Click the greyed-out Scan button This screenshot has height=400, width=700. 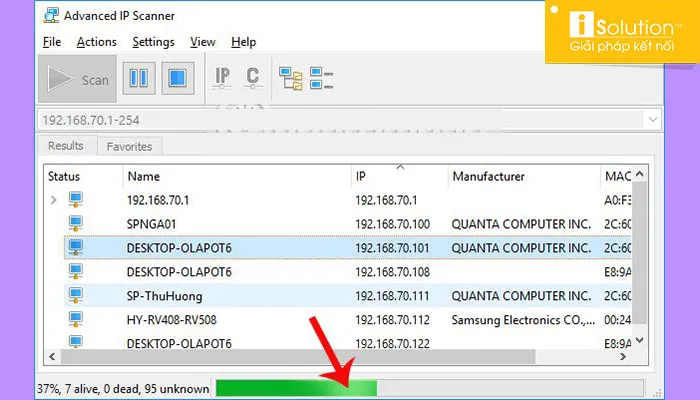[77, 79]
